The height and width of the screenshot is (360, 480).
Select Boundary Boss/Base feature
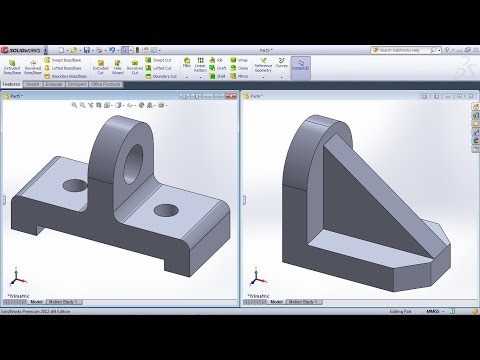65,76
